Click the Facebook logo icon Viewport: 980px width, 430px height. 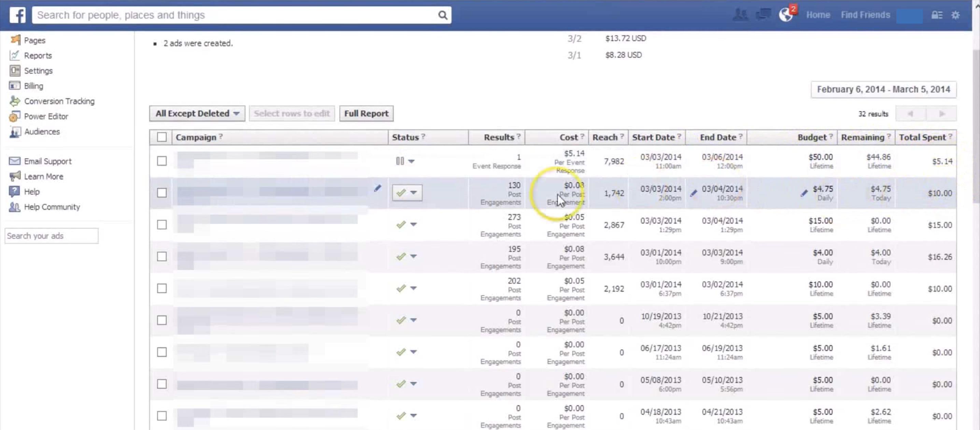(x=17, y=15)
